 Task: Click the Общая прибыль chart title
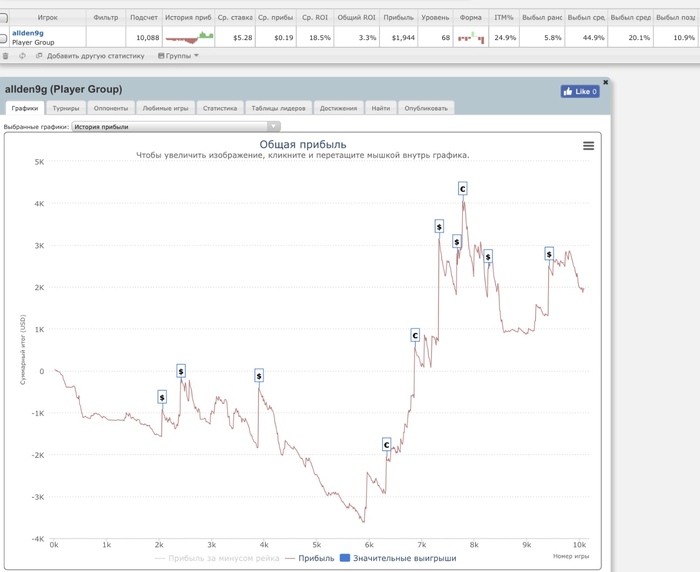coord(303,144)
